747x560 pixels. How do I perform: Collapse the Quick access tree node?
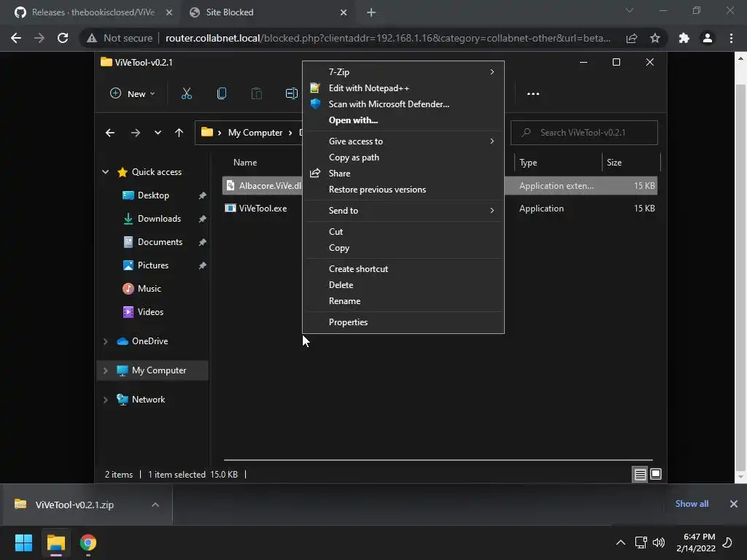pos(105,172)
